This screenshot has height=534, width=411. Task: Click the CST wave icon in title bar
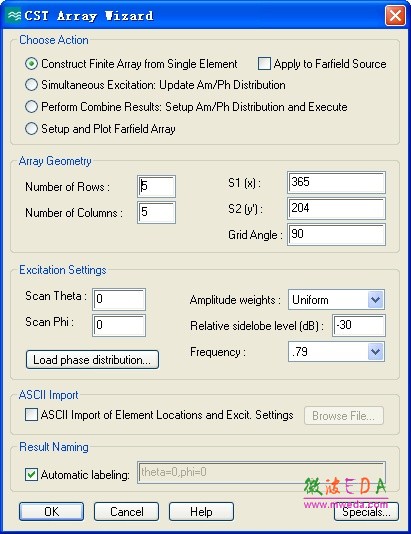pyautogui.click(x=13, y=16)
